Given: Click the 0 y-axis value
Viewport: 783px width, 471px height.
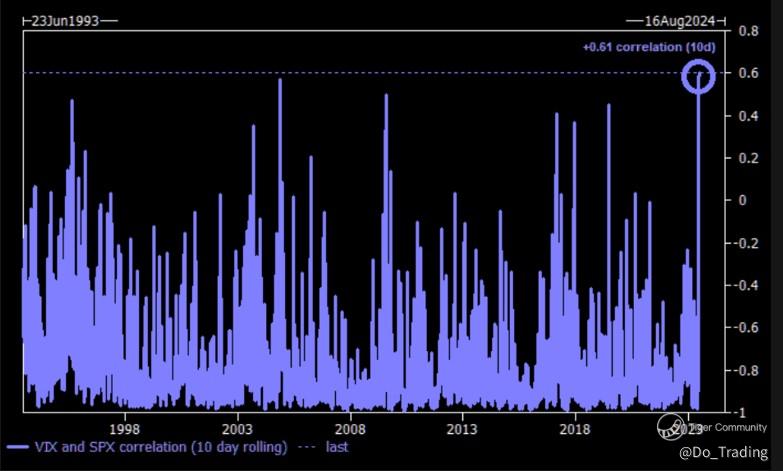Looking at the screenshot, I should [x=743, y=200].
